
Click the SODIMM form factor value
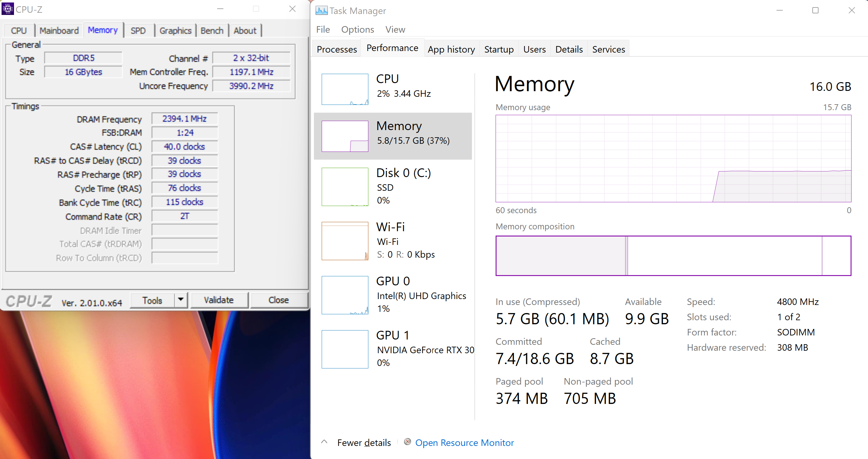point(796,332)
